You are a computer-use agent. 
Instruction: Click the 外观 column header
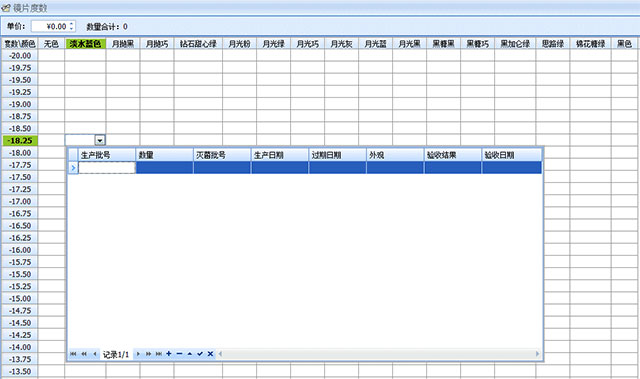pos(395,155)
